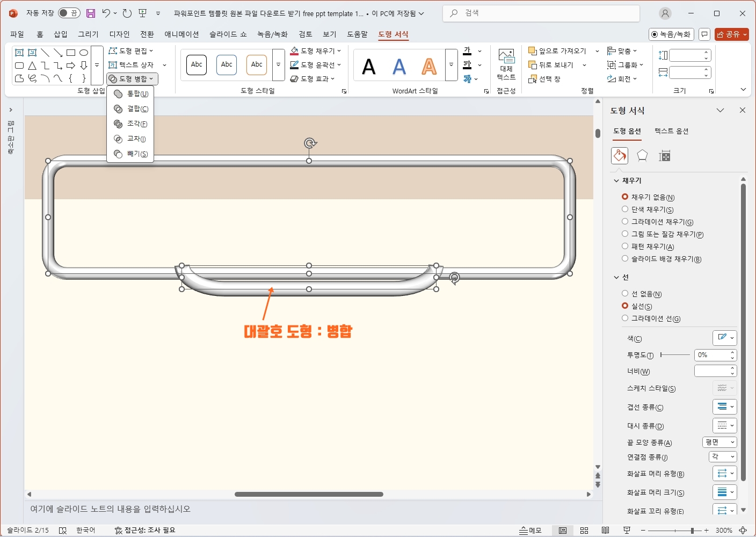
Task: Apply the black A WordArt style
Action: tap(369, 67)
